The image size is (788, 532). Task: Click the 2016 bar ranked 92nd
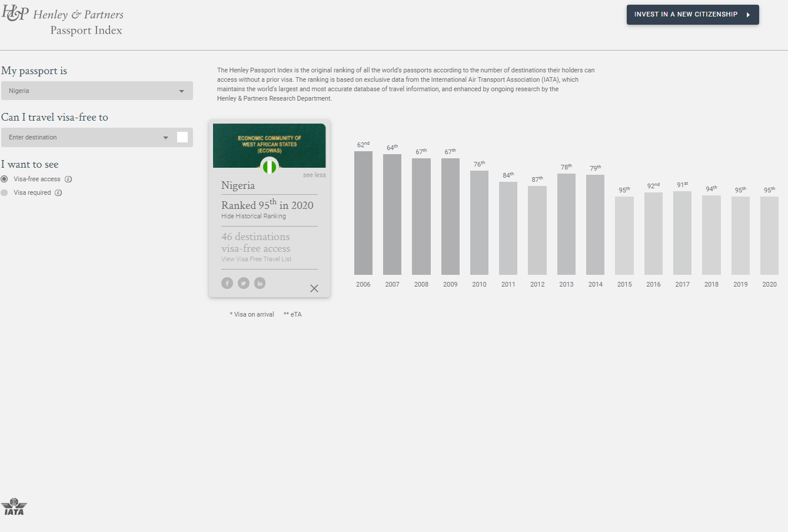[653, 234]
